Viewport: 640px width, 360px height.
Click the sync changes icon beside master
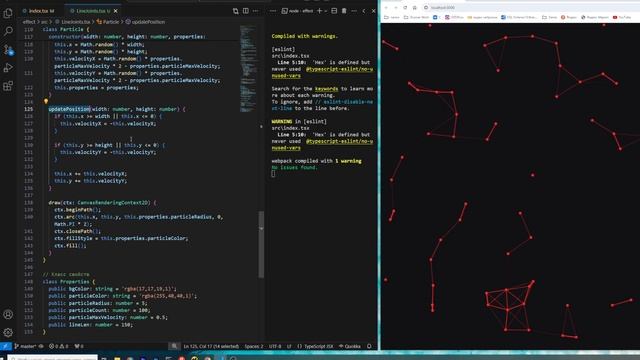41,347
